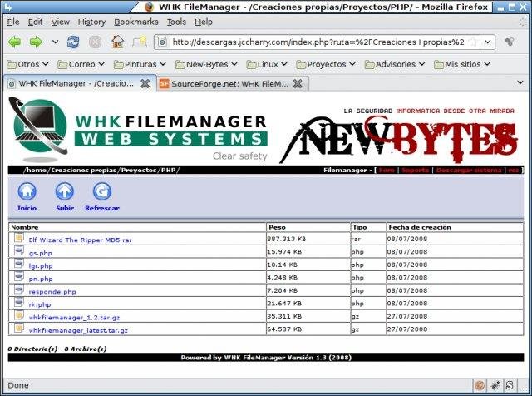Click the 887.313 KB size cell
Screen dimensions: 532x396
(308, 239)
